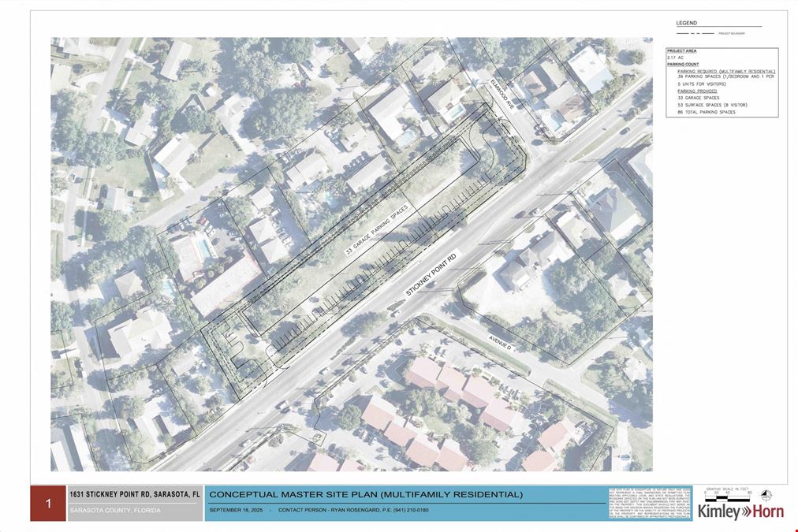Click the LEGEND heading
Screen dimensions: 798x532
tap(687, 23)
